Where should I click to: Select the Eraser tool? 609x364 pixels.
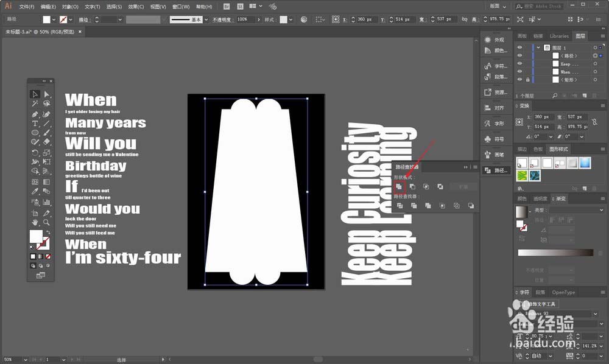[x=47, y=142]
